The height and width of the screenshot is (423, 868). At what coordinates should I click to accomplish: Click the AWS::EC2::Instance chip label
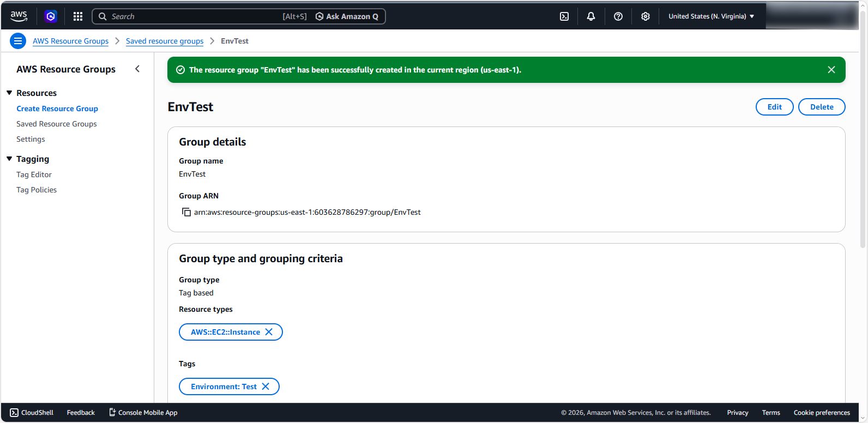pos(225,332)
